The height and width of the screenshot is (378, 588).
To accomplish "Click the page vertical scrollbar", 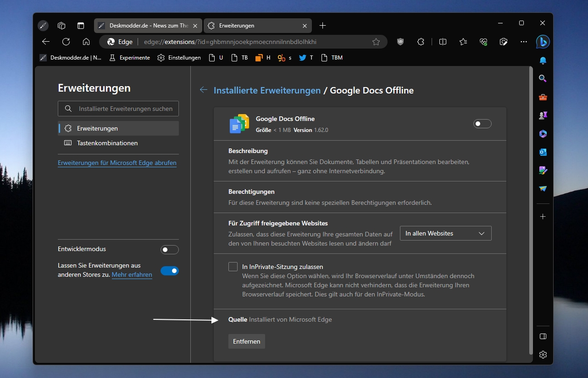I will [x=531, y=211].
